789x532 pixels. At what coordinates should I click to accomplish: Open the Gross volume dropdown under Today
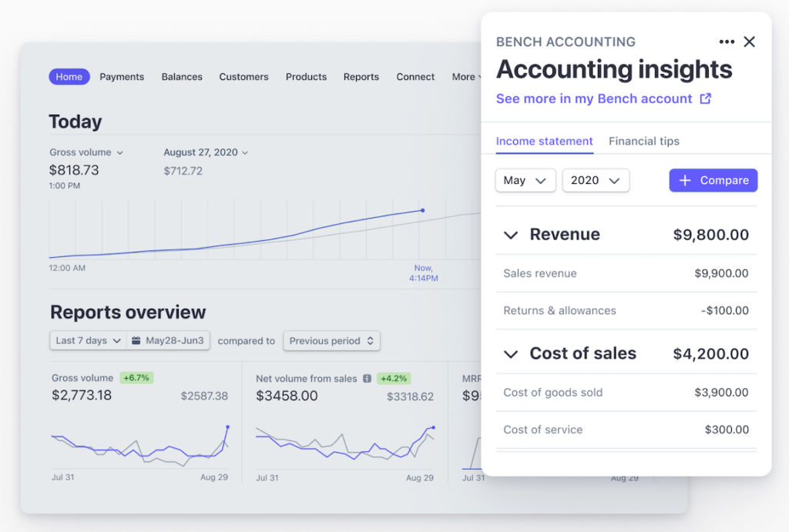pyautogui.click(x=86, y=152)
